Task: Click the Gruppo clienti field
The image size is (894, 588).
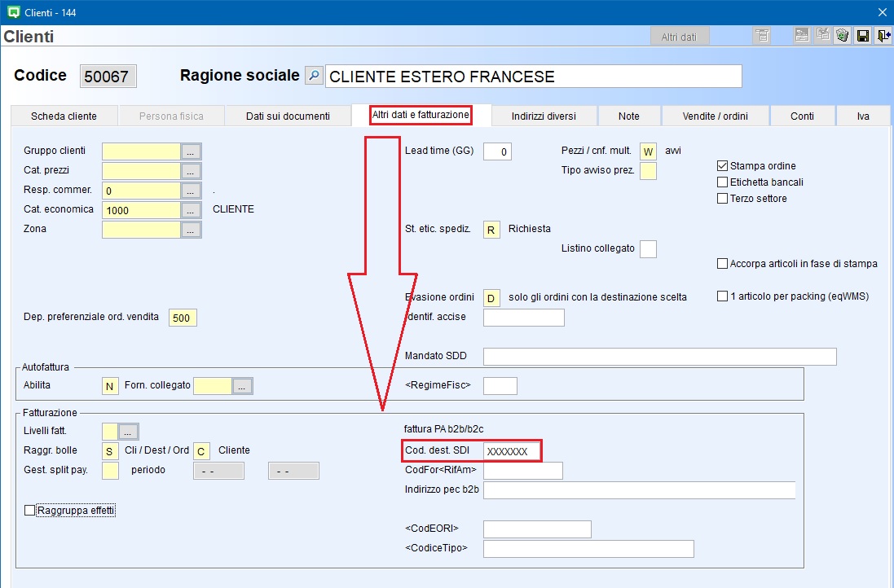Action: pos(142,151)
